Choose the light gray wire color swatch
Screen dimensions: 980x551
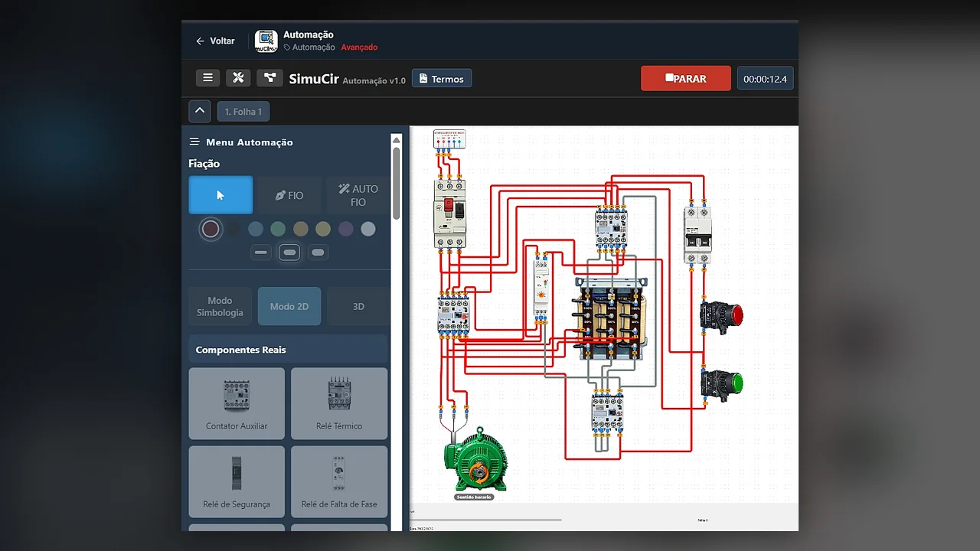[368, 229]
